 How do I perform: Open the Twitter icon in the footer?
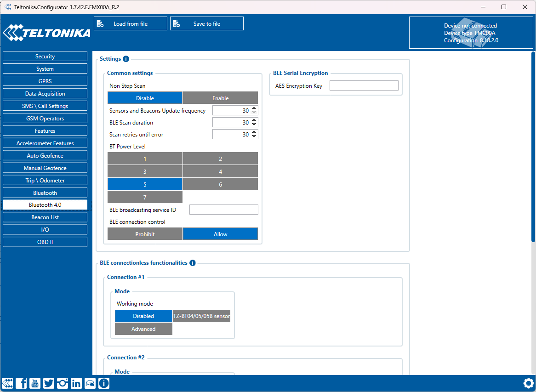pos(49,383)
